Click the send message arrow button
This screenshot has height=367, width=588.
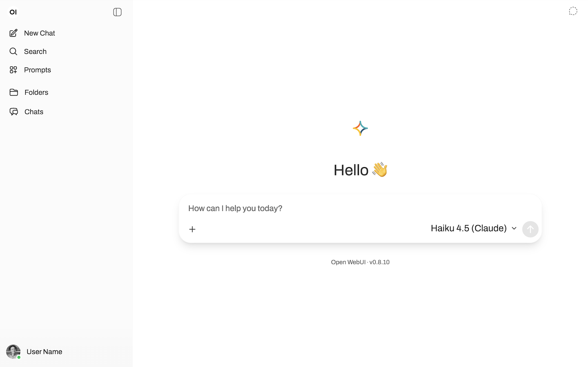point(530,229)
